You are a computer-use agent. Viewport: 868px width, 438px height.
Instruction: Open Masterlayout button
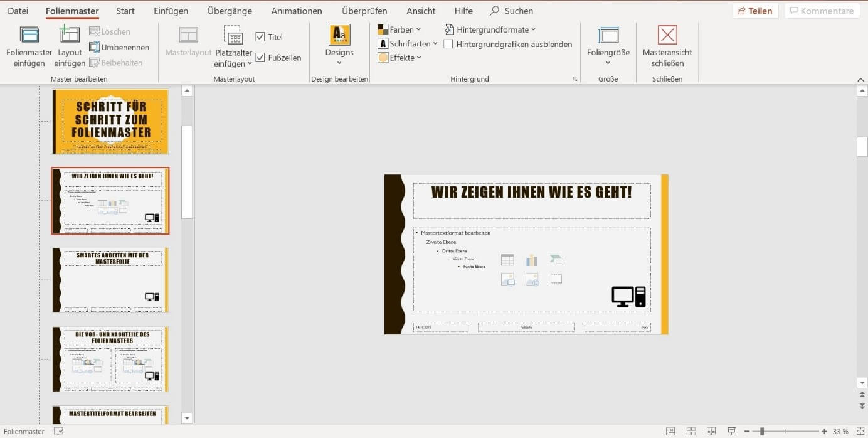(x=188, y=41)
